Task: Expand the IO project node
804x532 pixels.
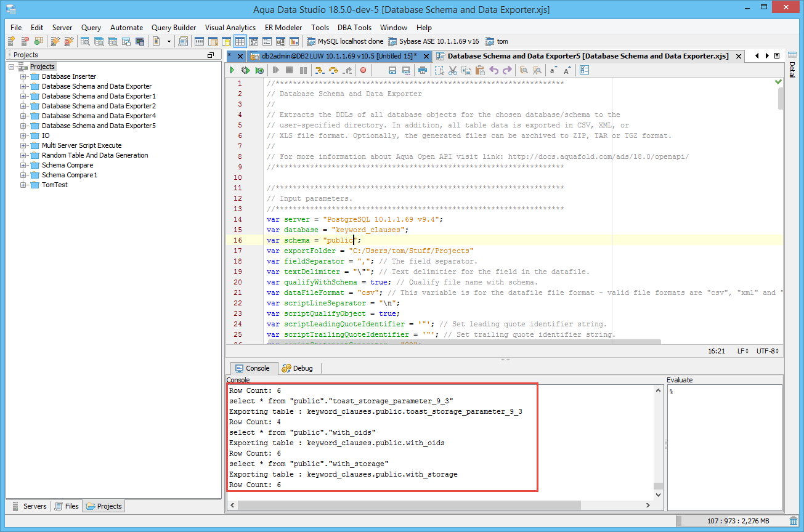Action: point(23,135)
